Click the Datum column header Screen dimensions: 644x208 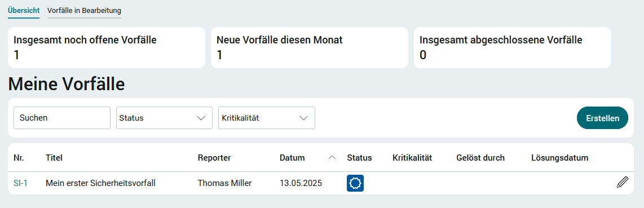(292, 158)
